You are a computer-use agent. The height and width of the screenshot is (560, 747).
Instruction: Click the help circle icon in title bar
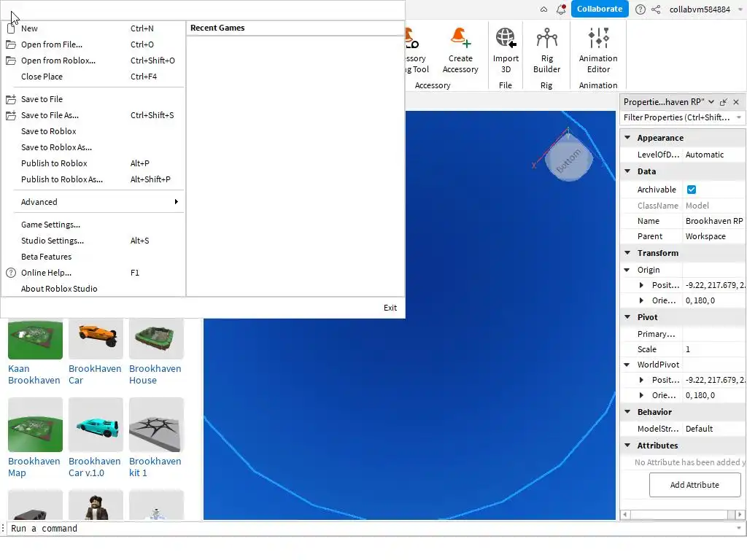[x=640, y=9]
